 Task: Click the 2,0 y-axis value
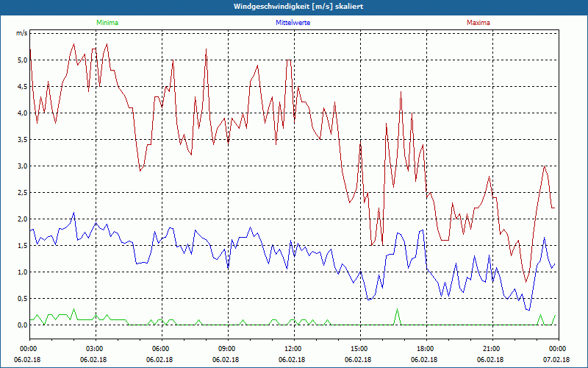pos(23,219)
